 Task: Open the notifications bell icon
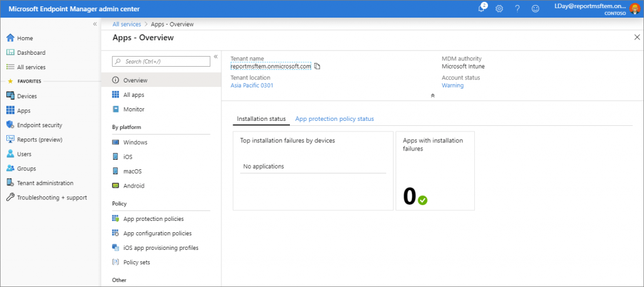482,8
